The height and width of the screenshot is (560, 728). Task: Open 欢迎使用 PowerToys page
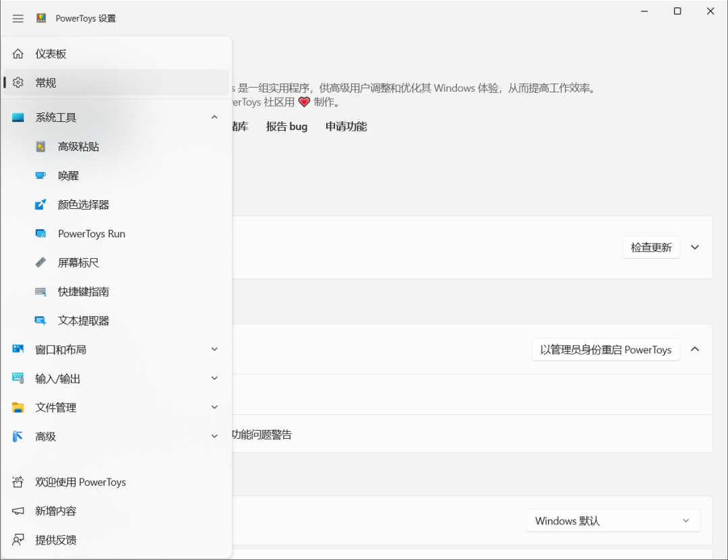tap(116, 482)
